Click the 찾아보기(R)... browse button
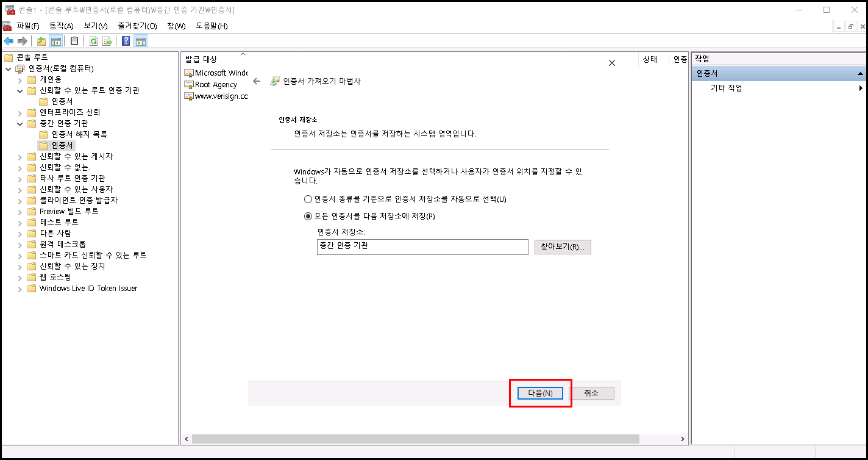 point(562,247)
